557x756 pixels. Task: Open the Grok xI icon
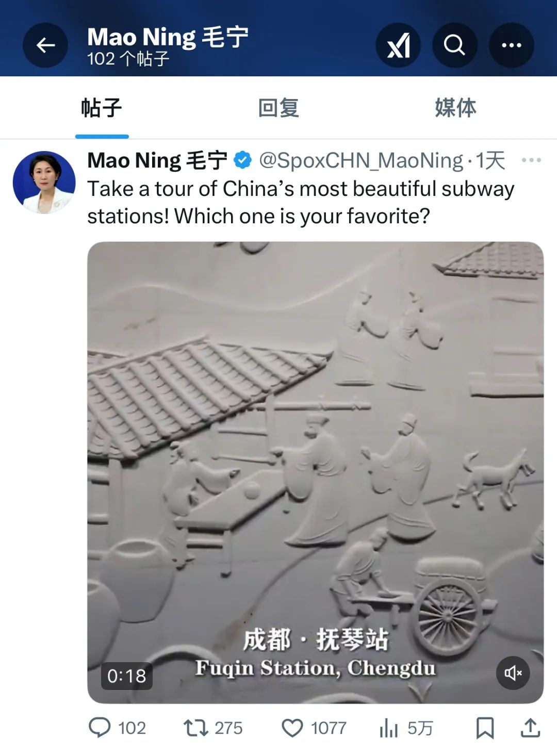coord(398,45)
